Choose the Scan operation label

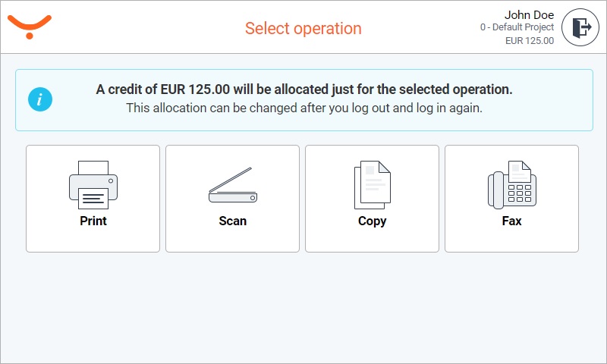[233, 221]
